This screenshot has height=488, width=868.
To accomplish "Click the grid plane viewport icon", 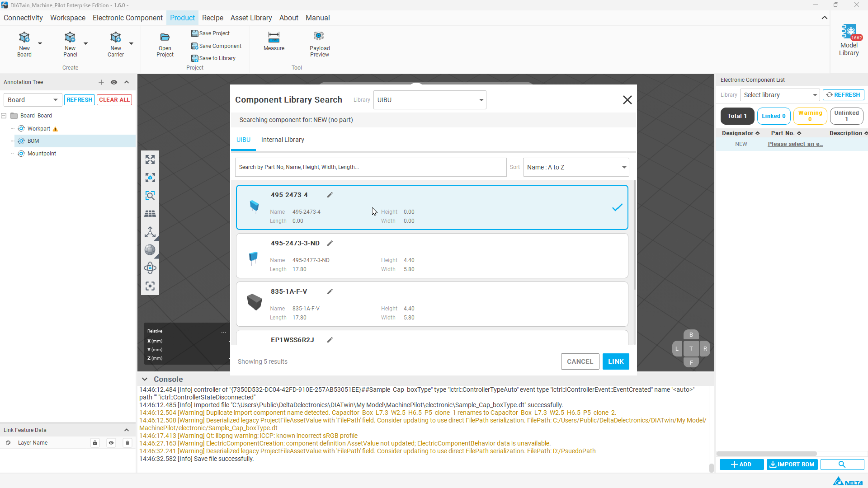I will 150,214.
